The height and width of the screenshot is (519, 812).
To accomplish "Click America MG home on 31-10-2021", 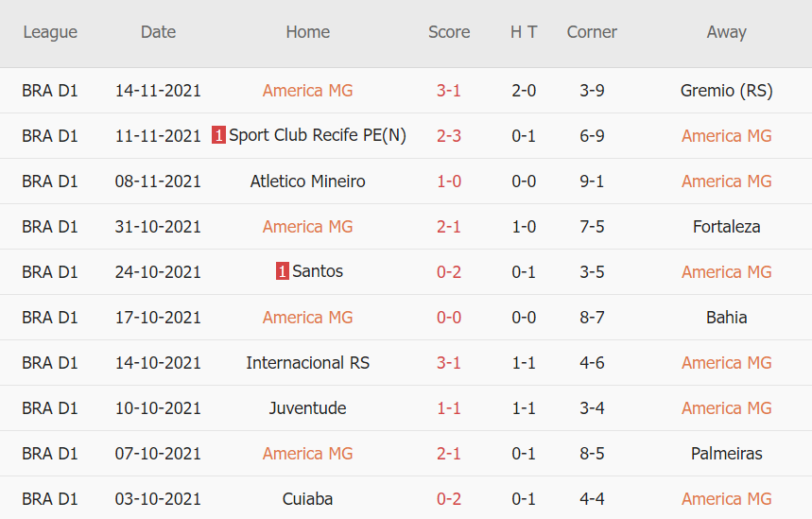I will tap(308, 227).
